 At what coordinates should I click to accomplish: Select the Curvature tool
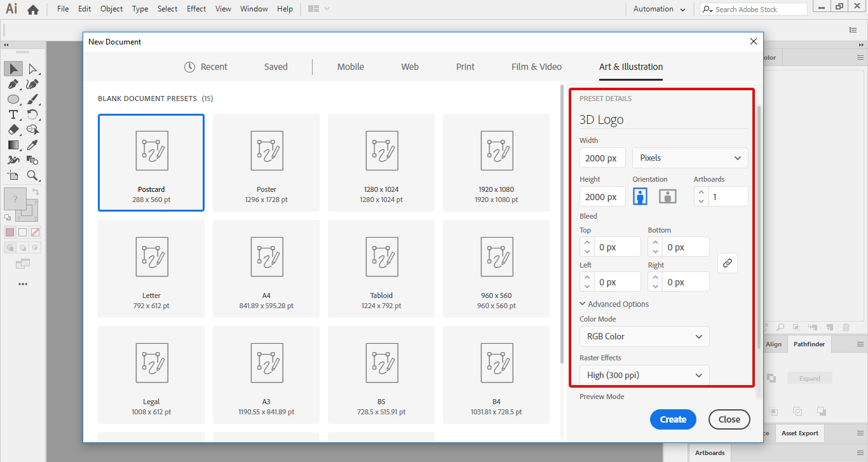pyautogui.click(x=32, y=85)
